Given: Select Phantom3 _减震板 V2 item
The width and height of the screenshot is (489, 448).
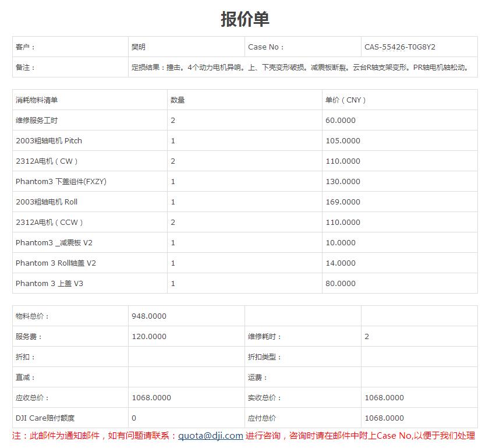Looking at the screenshot, I should pos(54,242).
